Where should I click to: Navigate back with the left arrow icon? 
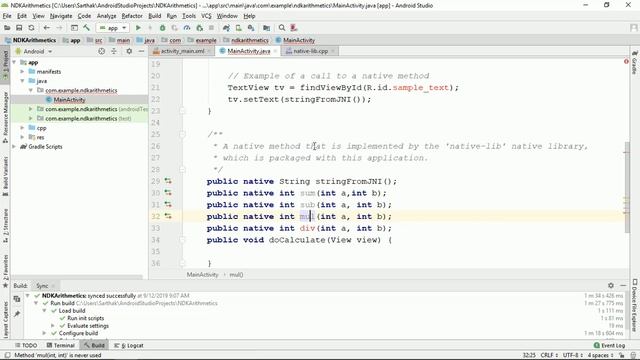tap(47, 28)
